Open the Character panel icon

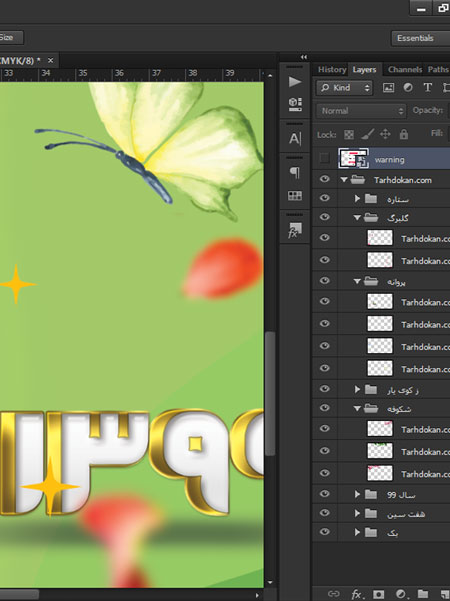pos(294,138)
